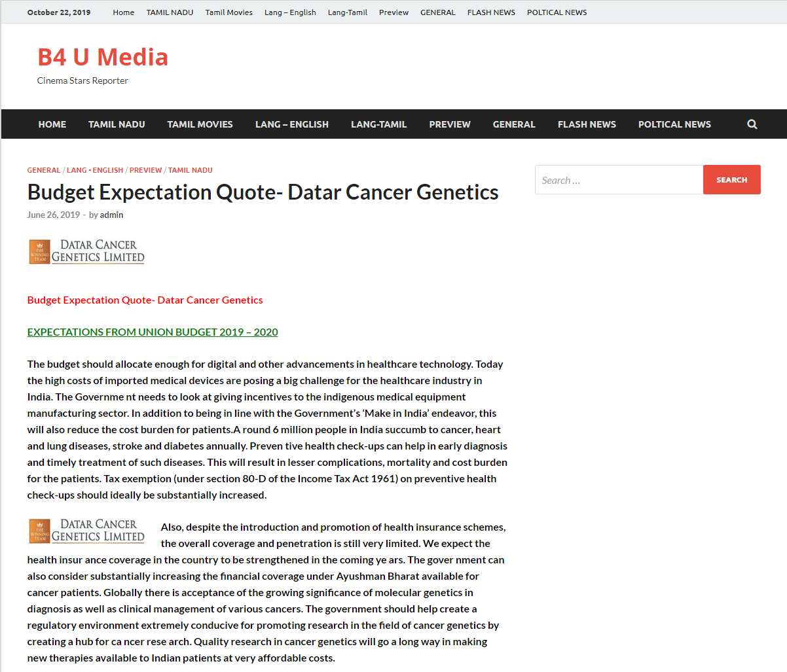Open the admin author link
This screenshot has width=787, height=672.
click(x=111, y=215)
